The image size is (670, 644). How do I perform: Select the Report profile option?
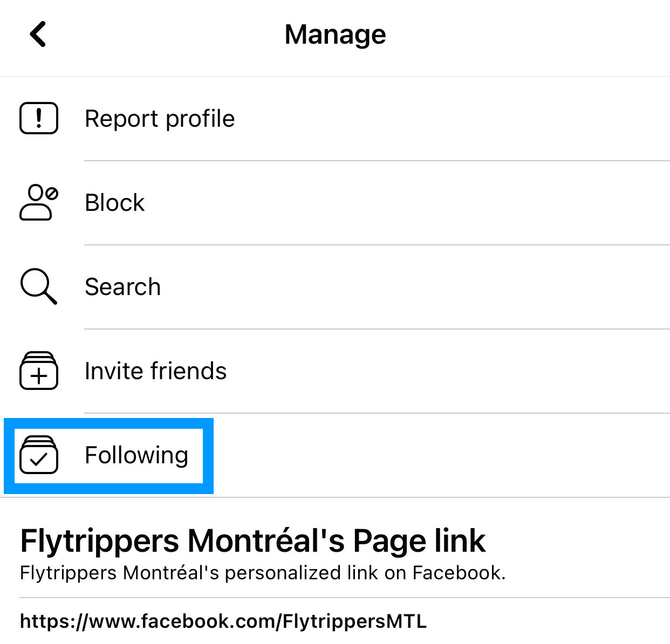(x=160, y=119)
